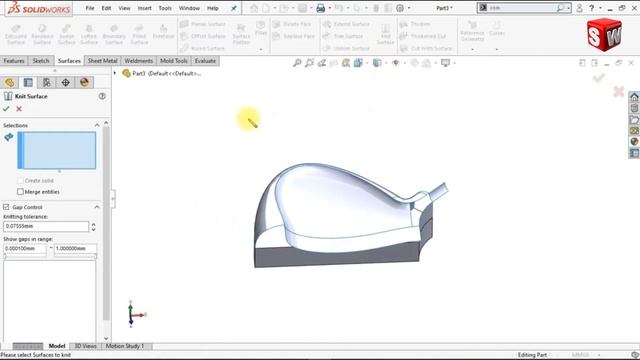Viewport: 640px width, 360px height.
Task: Open the DimXpertManager crosshair tab
Action: coord(65,82)
